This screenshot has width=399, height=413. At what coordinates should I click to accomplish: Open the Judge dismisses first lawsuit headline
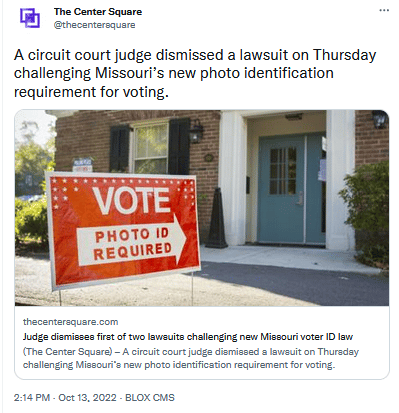click(188, 337)
